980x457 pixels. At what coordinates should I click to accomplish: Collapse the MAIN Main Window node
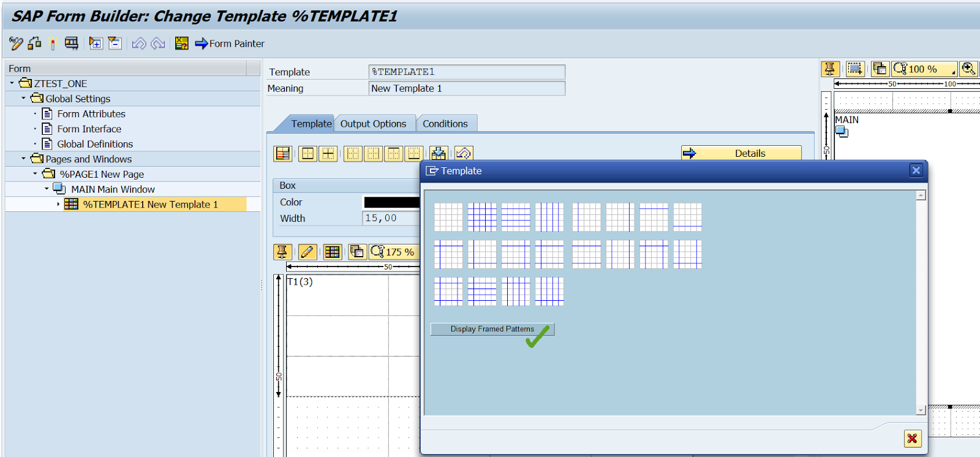pyautogui.click(x=47, y=189)
